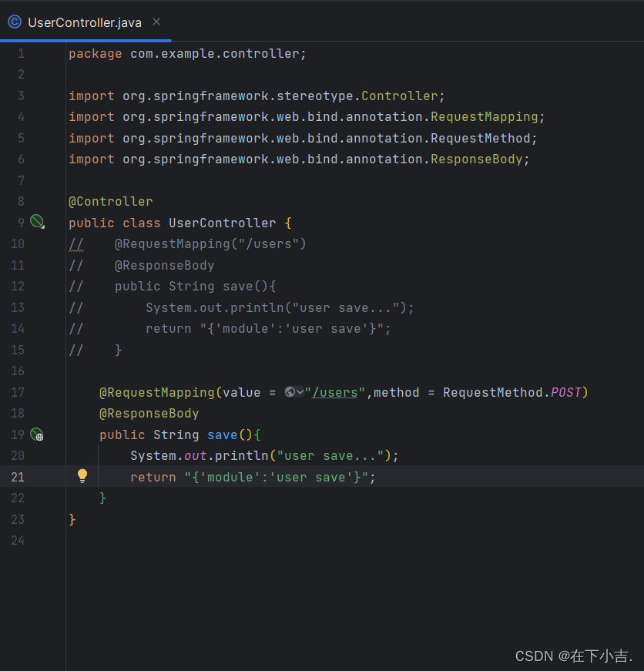
Task: Click @RequestMapping annotation on line 17
Action: 157,392
